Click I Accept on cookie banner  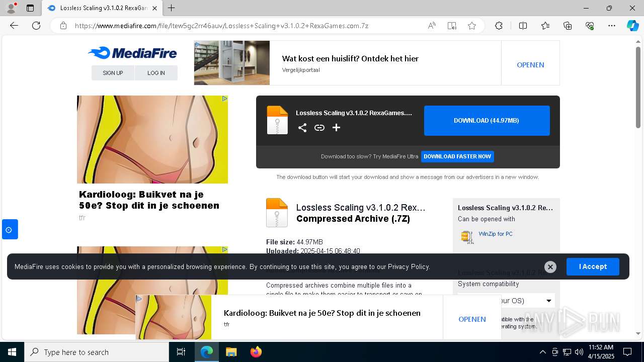[x=593, y=266]
